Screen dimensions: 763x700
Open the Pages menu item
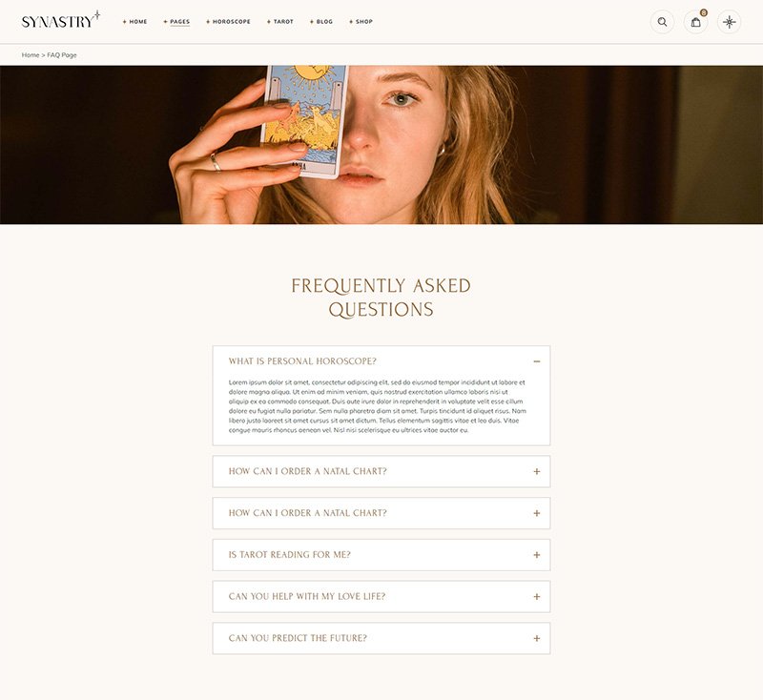tap(176, 22)
